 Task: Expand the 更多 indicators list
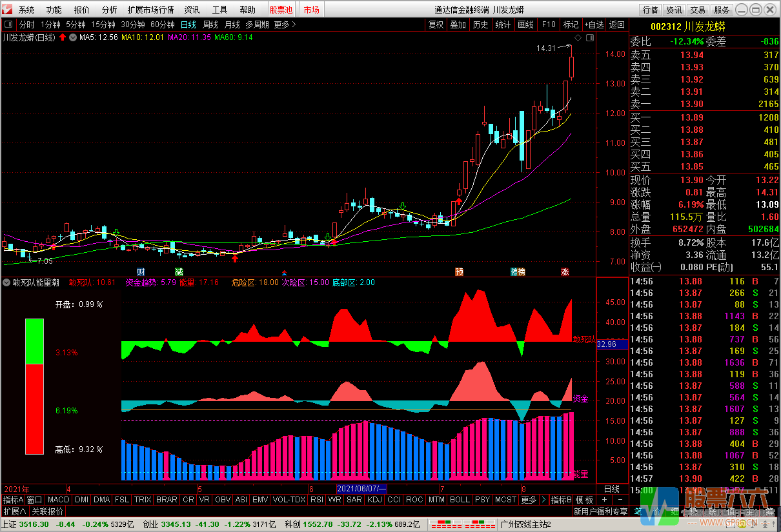coord(529,500)
